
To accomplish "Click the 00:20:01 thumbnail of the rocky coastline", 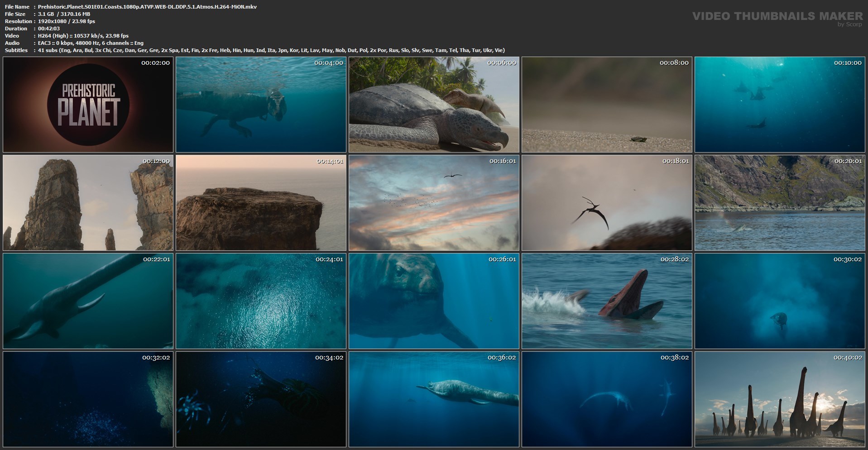I will click(x=780, y=203).
